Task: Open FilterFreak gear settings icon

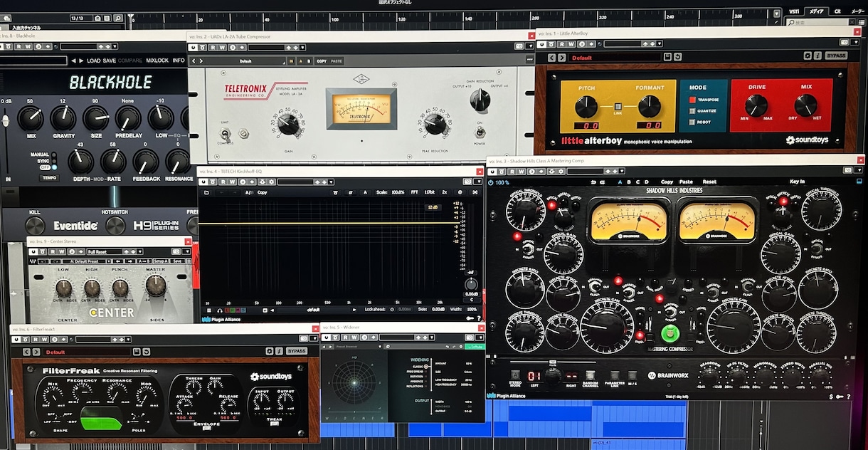Action: 270,351
